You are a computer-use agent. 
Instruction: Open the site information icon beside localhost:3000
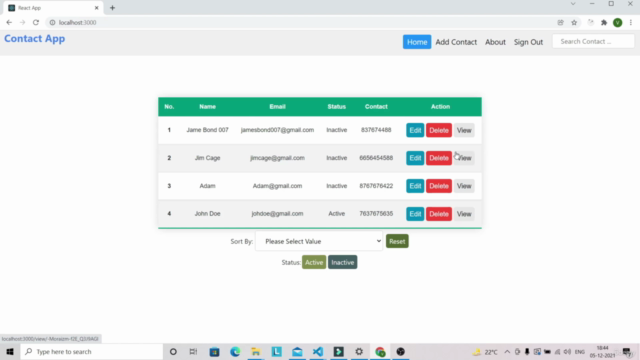click(x=52, y=22)
